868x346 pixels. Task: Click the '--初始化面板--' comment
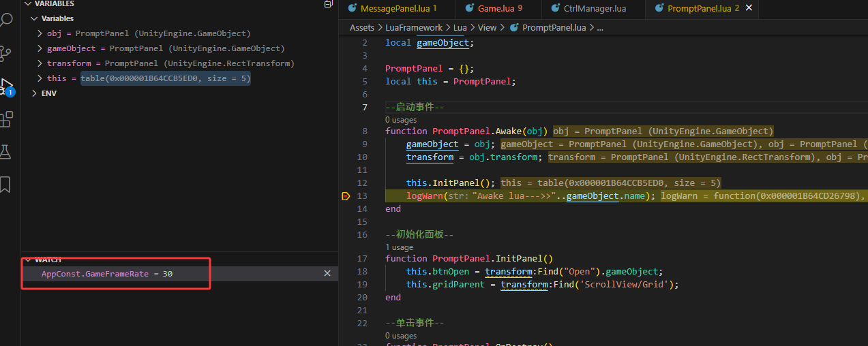(419, 234)
